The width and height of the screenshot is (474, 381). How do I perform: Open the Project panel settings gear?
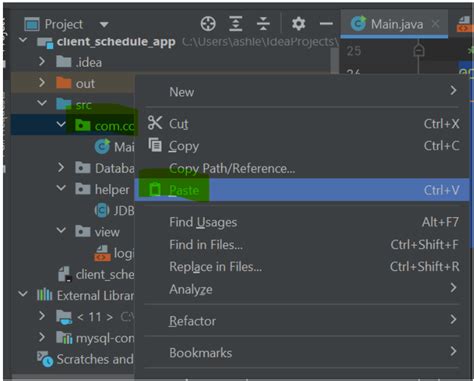(298, 24)
